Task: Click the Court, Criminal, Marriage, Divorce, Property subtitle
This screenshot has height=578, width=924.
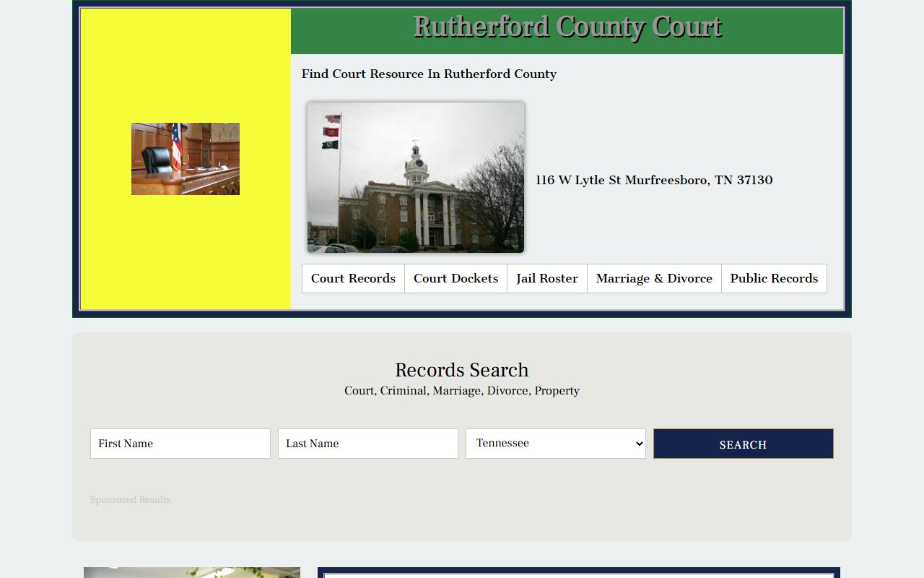Action: (462, 391)
